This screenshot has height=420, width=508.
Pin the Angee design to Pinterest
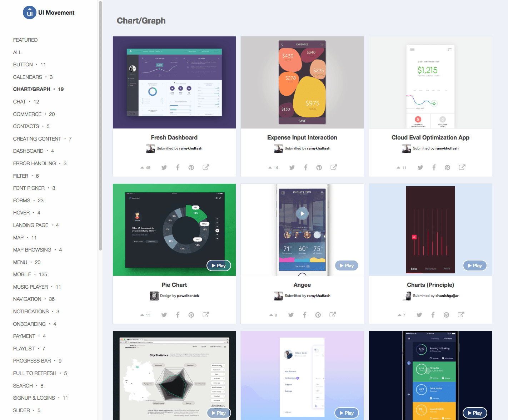[x=318, y=314]
